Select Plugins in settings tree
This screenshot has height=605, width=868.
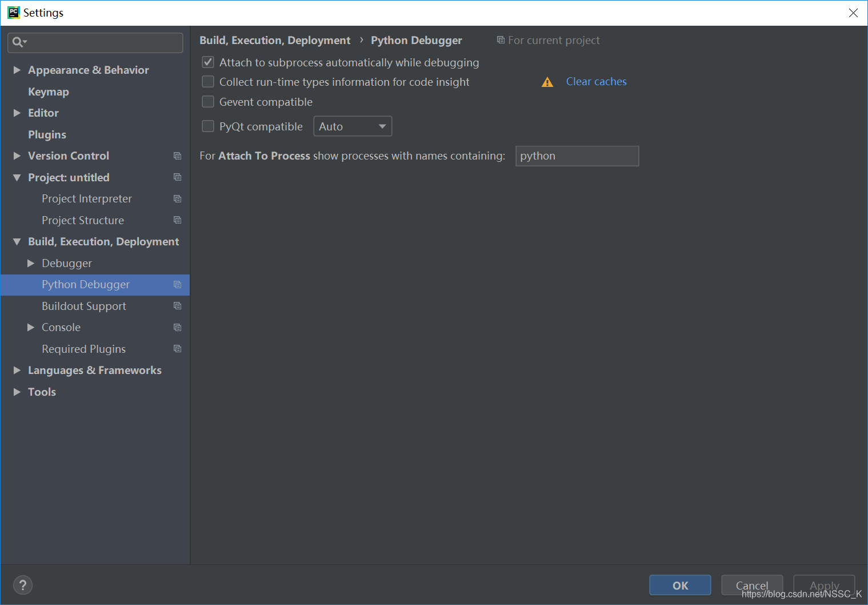[47, 134]
